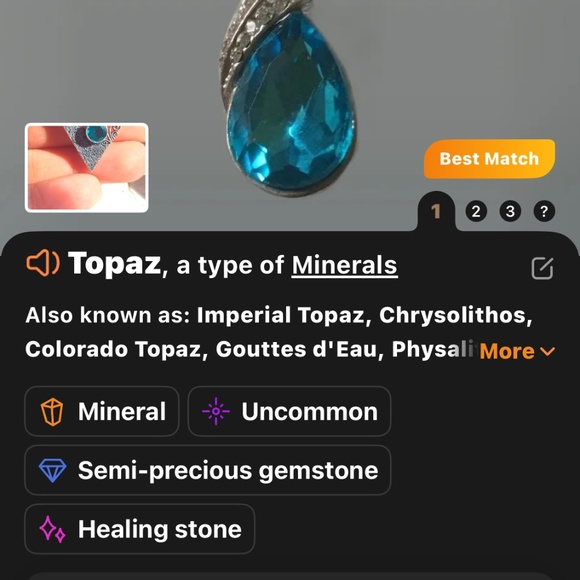Expand aliases with the More chevron

(x=547, y=351)
